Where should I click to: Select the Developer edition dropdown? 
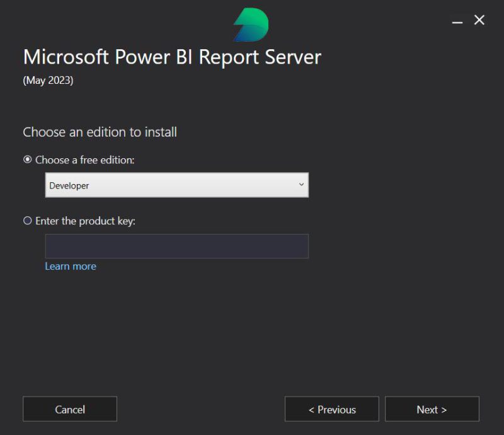click(176, 185)
